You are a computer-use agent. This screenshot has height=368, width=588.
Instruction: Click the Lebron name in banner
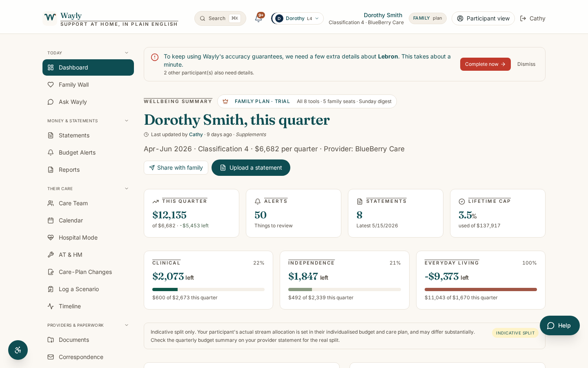pos(388,56)
